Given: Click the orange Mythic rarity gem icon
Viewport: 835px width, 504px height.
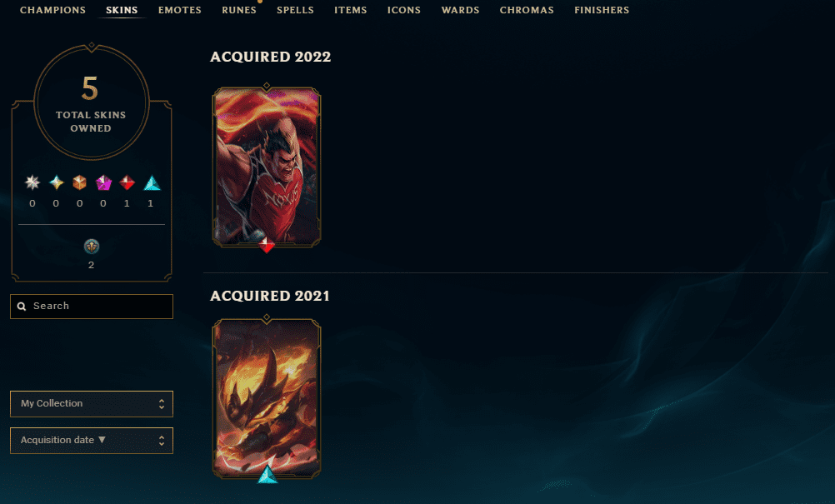Looking at the screenshot, I should pos(79,183).
